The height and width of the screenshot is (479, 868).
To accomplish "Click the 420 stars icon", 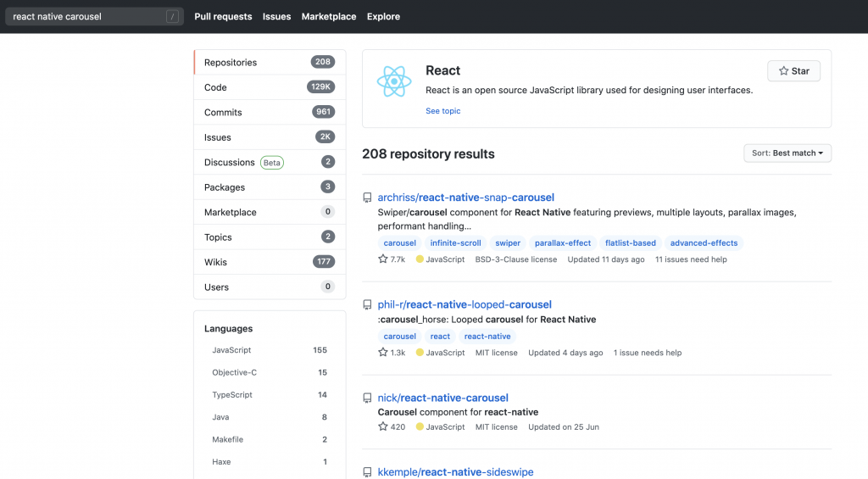I will coord(382,426).
